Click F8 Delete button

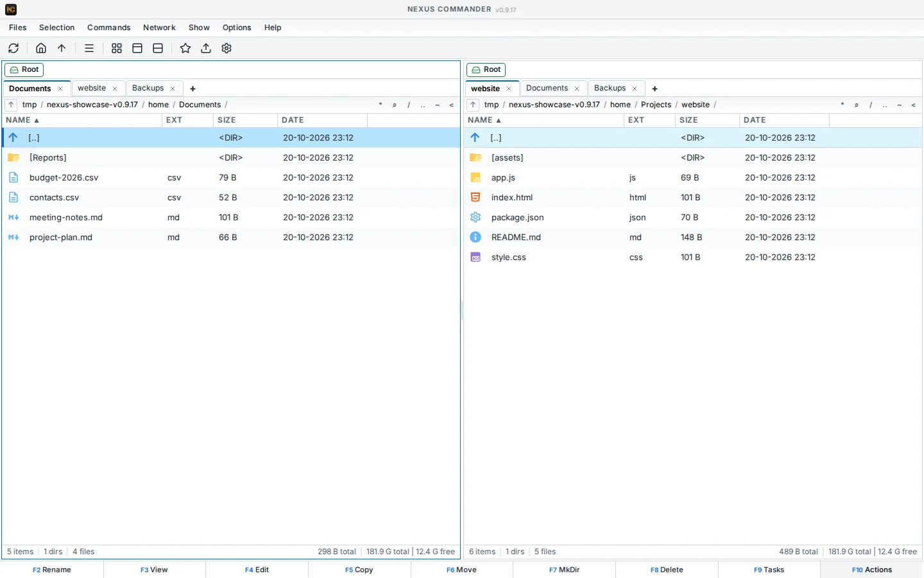point(667,570)
